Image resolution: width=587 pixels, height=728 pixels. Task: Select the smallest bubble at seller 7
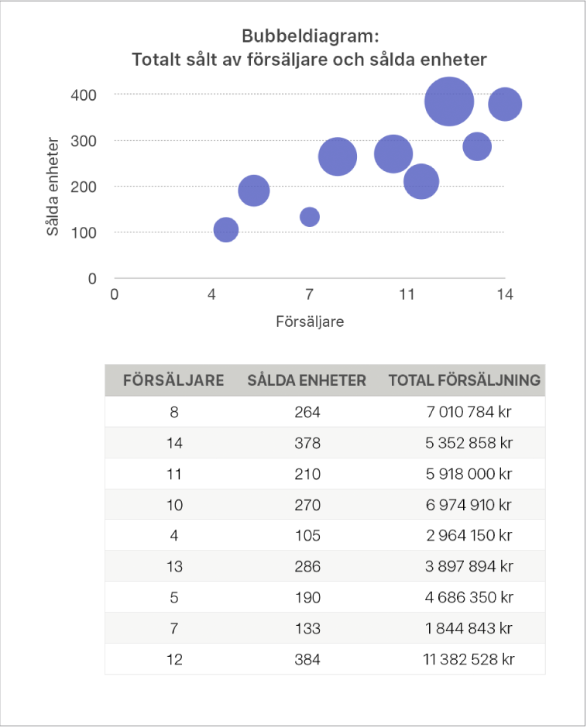pos(310,217)
